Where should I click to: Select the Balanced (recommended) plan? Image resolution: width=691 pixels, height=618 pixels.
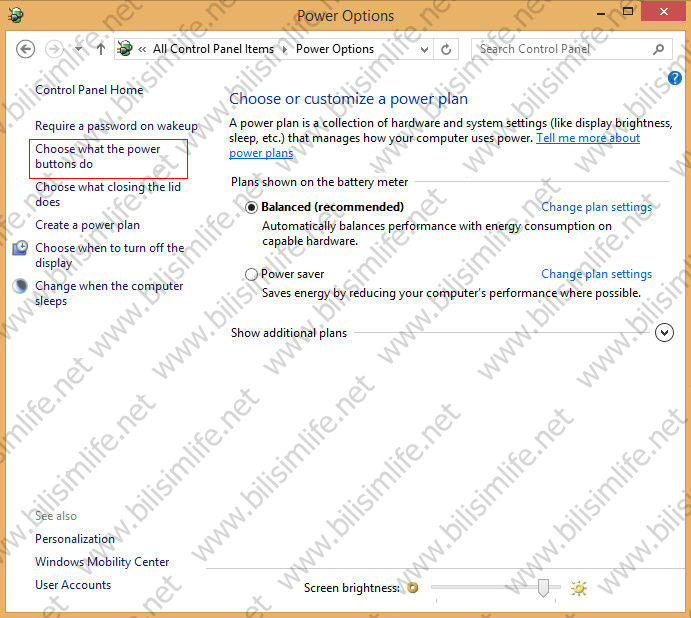click(251, 207)
